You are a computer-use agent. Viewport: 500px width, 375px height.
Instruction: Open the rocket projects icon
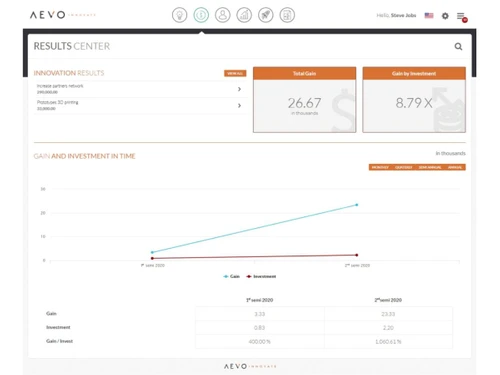266,15
